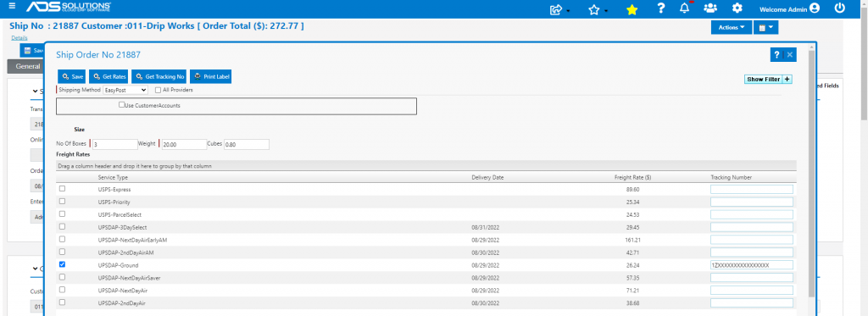Check the UPSDAP-NextDayAirEarlyAM row checkbox
This screenshot has height=316, width=868.
[62, 239]
